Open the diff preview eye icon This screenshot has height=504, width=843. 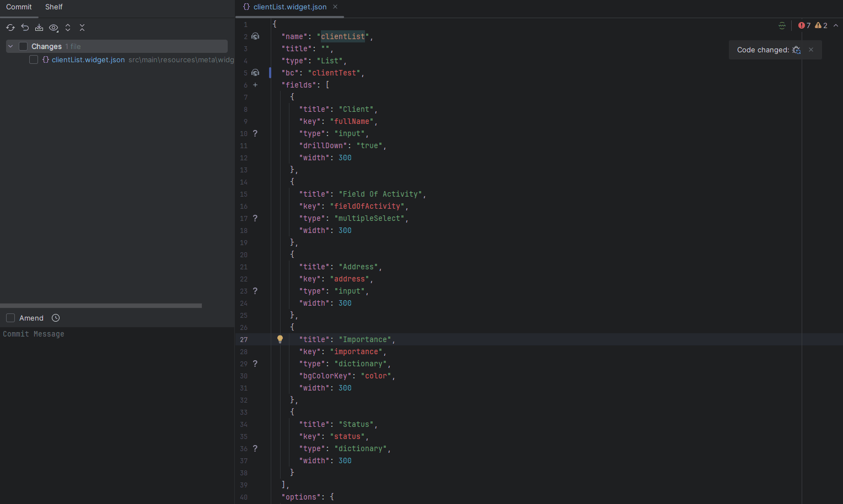tap(53, 27)
